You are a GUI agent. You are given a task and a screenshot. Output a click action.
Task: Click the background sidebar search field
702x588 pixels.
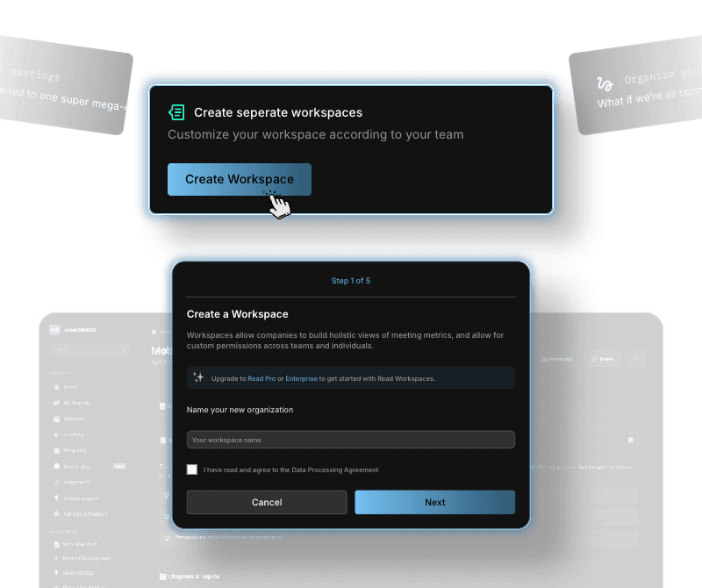tap(90, 350)
